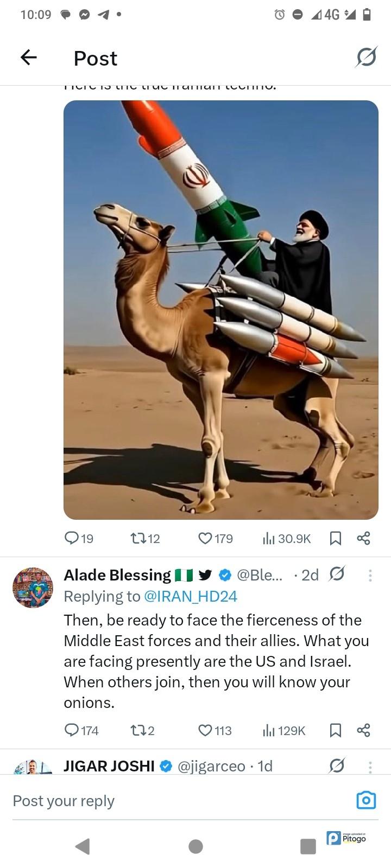
Task: Like the post with 179 likes
Action: coord(215,538)
